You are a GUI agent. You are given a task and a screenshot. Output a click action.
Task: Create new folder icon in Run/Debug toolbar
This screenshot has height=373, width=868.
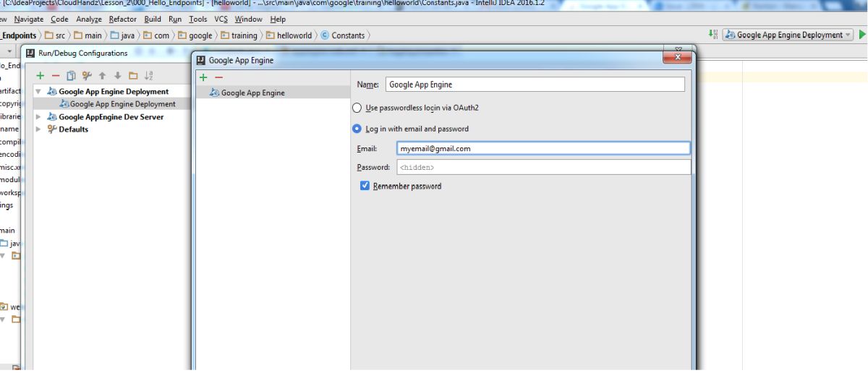coord(133,75)
